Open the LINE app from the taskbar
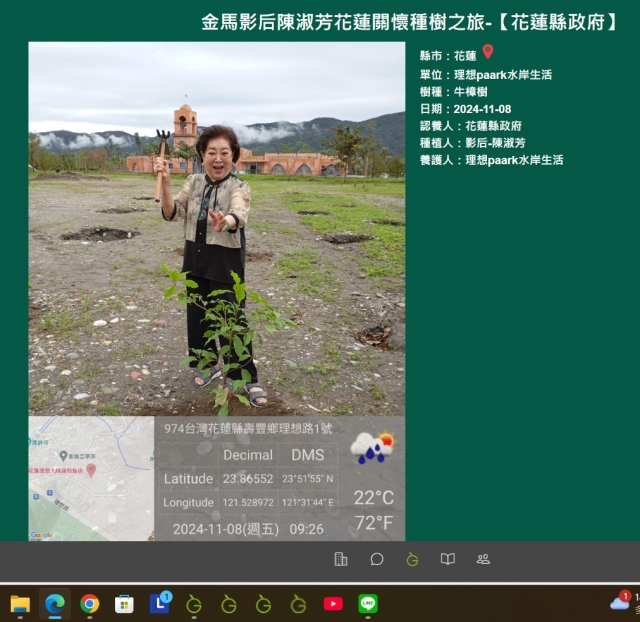 (368, 604)
